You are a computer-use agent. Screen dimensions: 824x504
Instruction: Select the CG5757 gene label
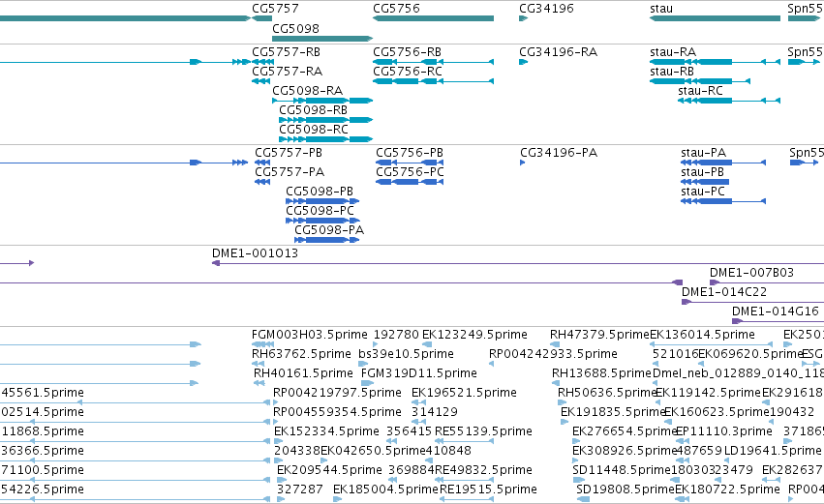275,9
